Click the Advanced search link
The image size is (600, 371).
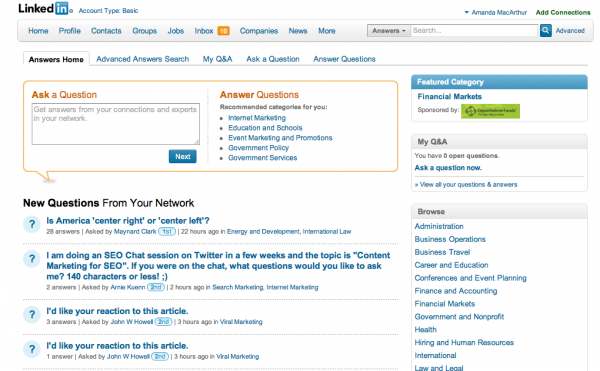(x=570, y=31)
